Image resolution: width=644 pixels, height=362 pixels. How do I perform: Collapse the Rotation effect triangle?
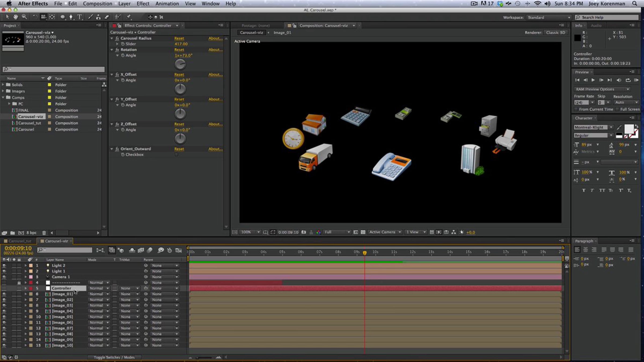pyautogui.click(x=112, y=50)
